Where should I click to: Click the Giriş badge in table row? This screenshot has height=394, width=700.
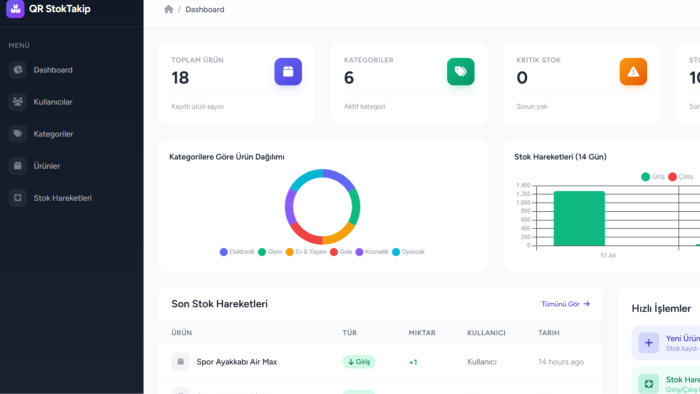coord(359,361)
